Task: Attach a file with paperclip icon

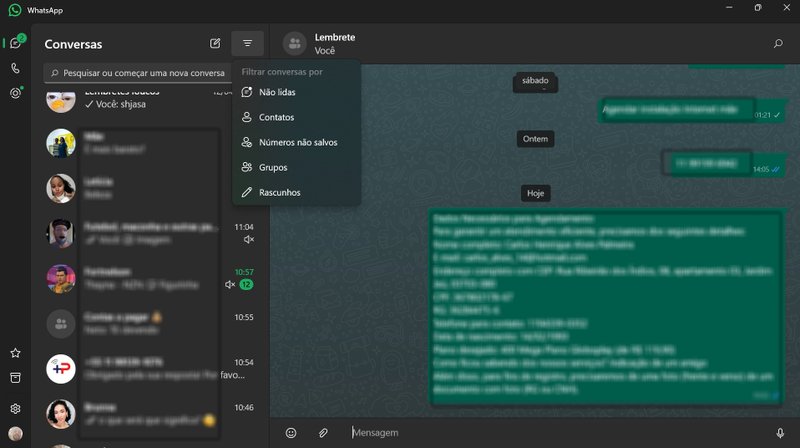Action: (x=323, y=433)
